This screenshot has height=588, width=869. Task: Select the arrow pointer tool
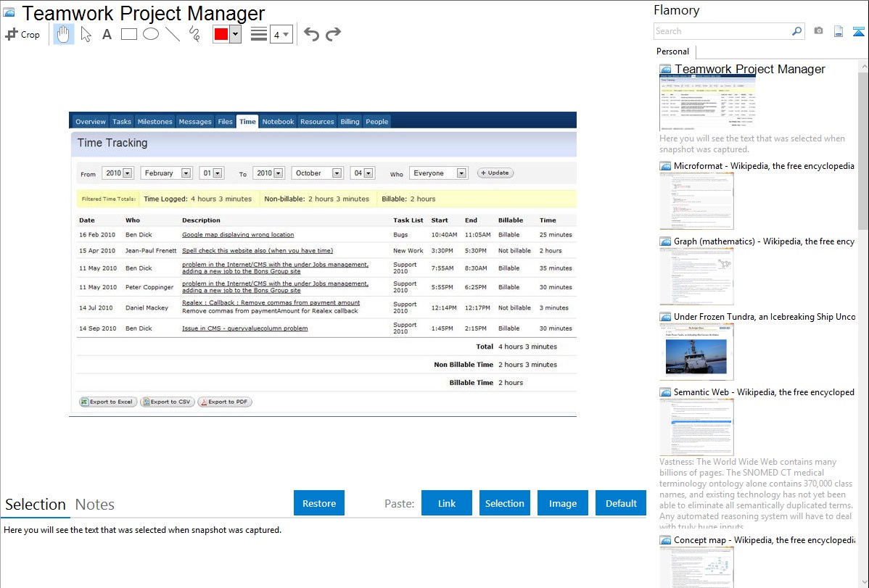(86, 34)
